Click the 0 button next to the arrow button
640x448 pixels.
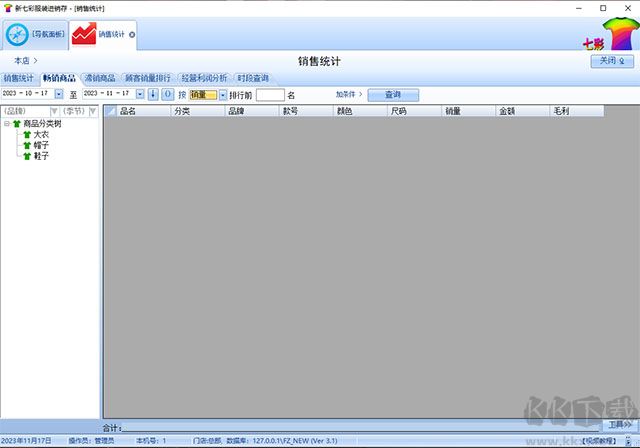[x=168, y=94]
